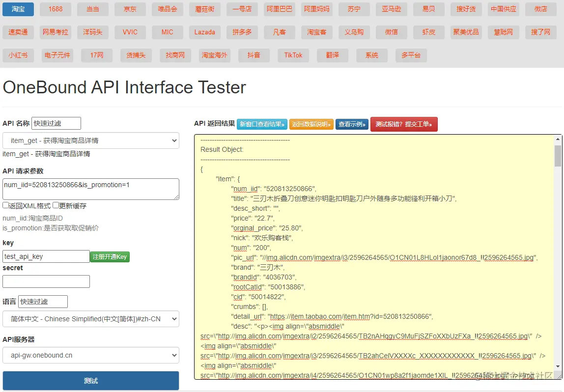
Task: Open the 亚马逊 platform tab
Action: 392,9
